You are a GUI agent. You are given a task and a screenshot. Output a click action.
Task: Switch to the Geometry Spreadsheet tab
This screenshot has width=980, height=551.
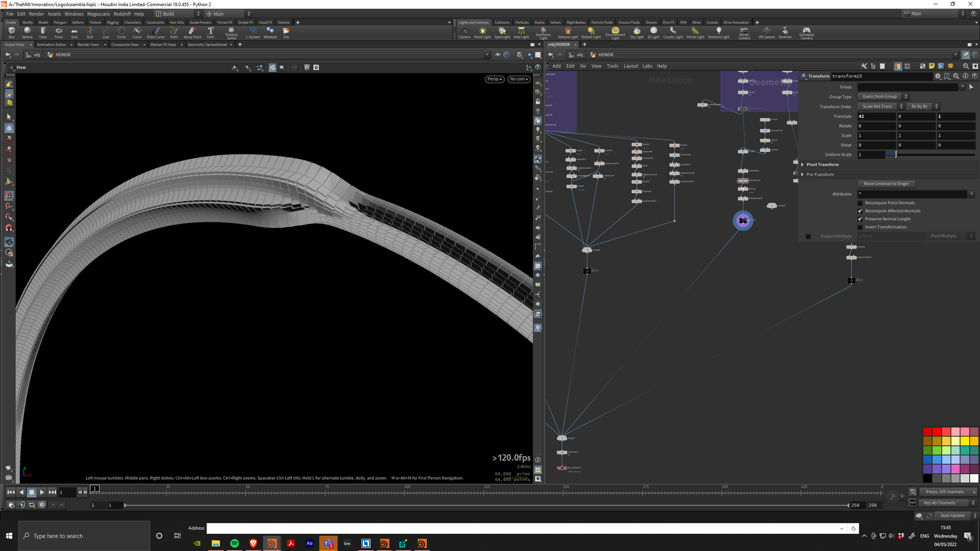pyautogui.click(x=208, y=44)
